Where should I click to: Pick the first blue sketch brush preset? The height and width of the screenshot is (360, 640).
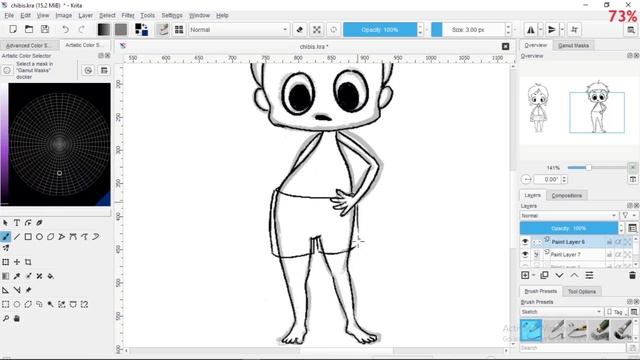tap(531, 330)
